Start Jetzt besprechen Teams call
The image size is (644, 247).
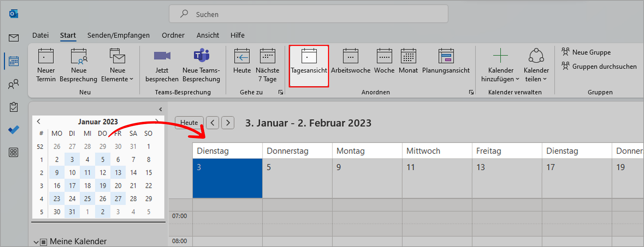point(162,65)
